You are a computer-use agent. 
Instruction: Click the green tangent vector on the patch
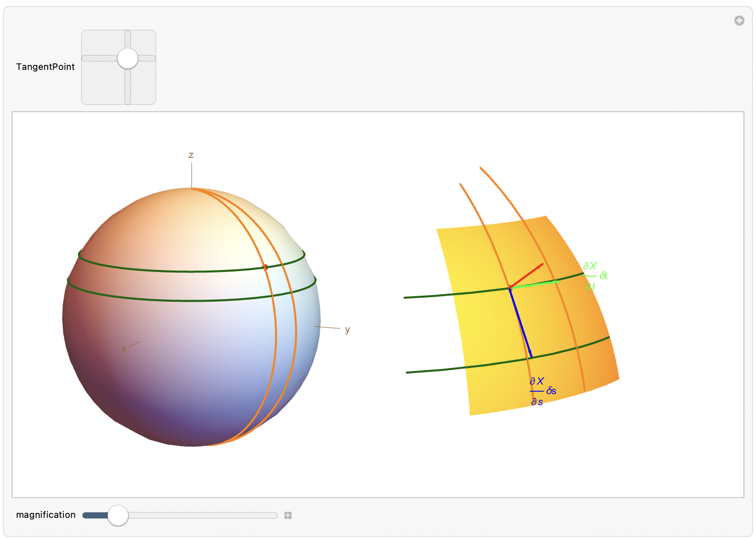tap(534, 285)
